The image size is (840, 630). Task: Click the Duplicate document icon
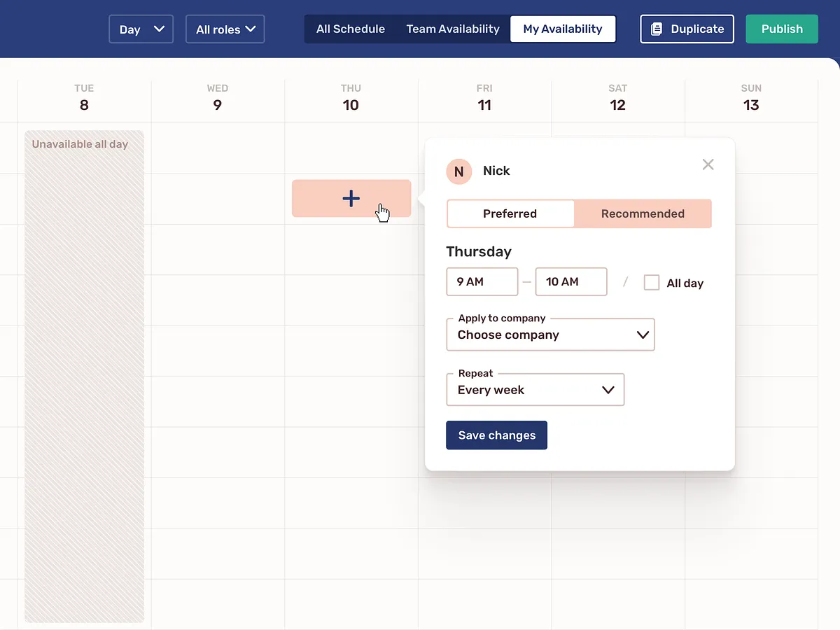[x=656, y=29]
